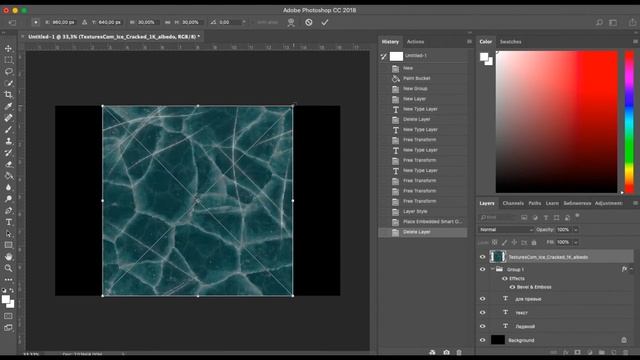Toggle relative positioning triangle in options bar

click(x=84, y=22)
